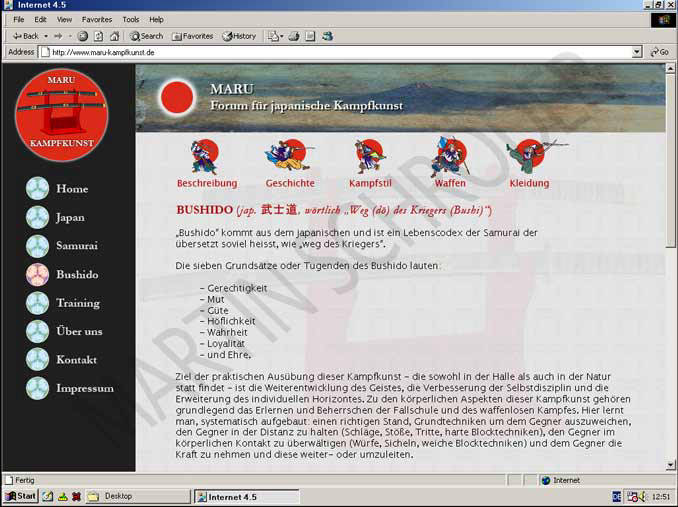Select the Kampfstil samurai icon
The width and height of the screenshot is (678, 507).
pyautogui.click(x=370, y=157)
